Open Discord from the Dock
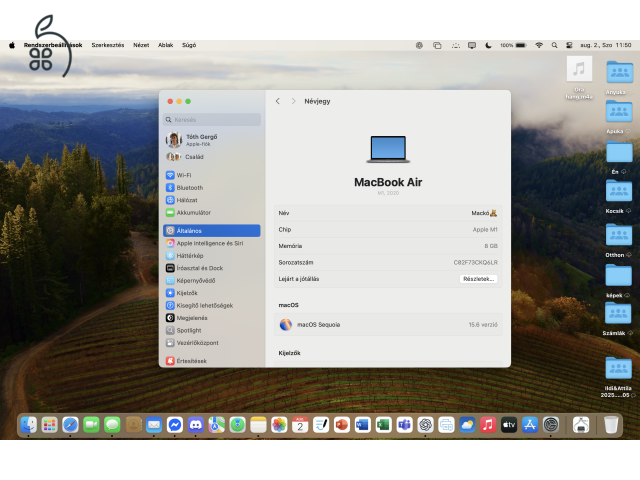 tap(196, 425)
